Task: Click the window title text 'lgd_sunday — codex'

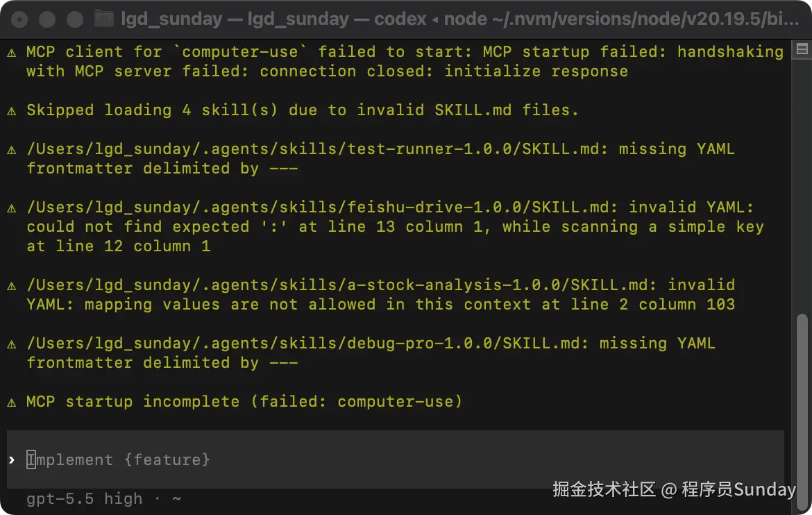Action: pos(337,19)
